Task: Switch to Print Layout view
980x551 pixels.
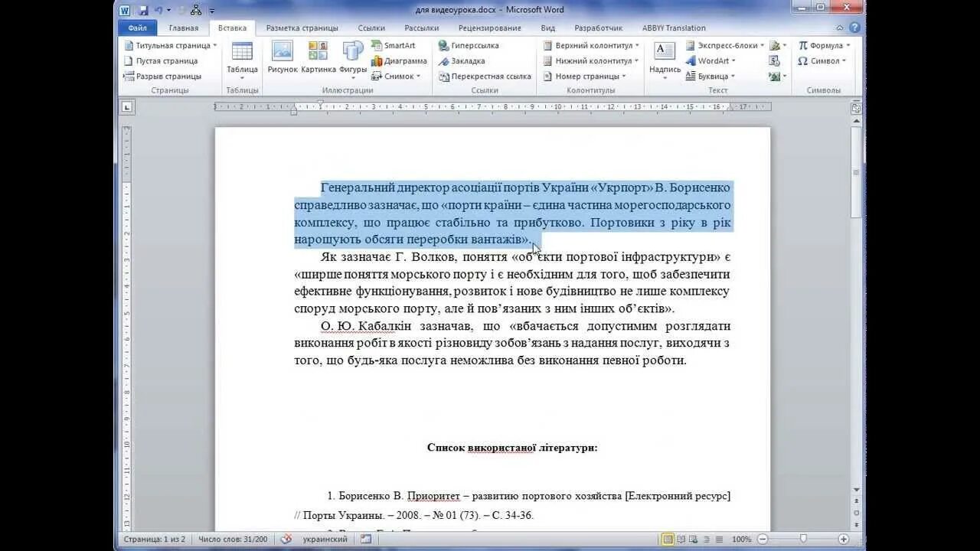Action: click(668, 539)
